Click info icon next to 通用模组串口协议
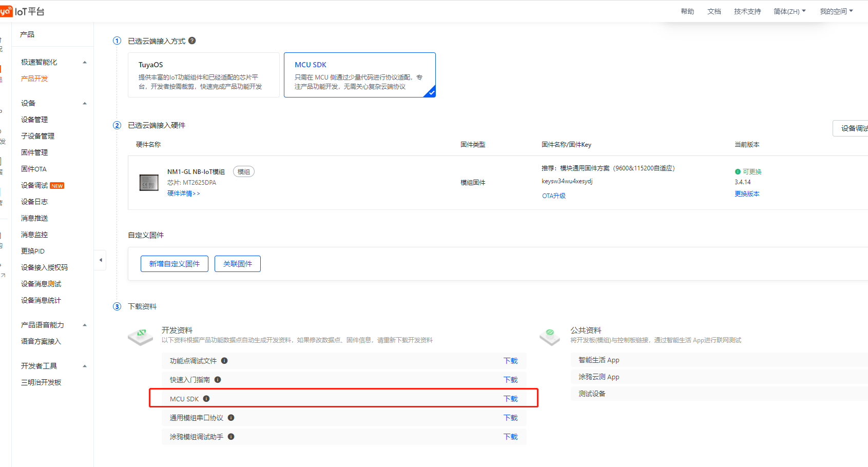 (231, 418)
